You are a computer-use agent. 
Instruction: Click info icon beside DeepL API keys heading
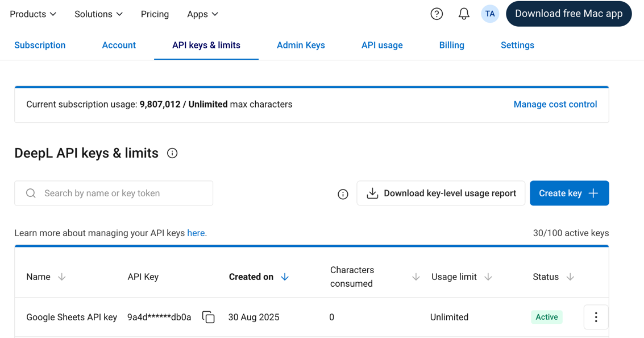click(172, 153)
